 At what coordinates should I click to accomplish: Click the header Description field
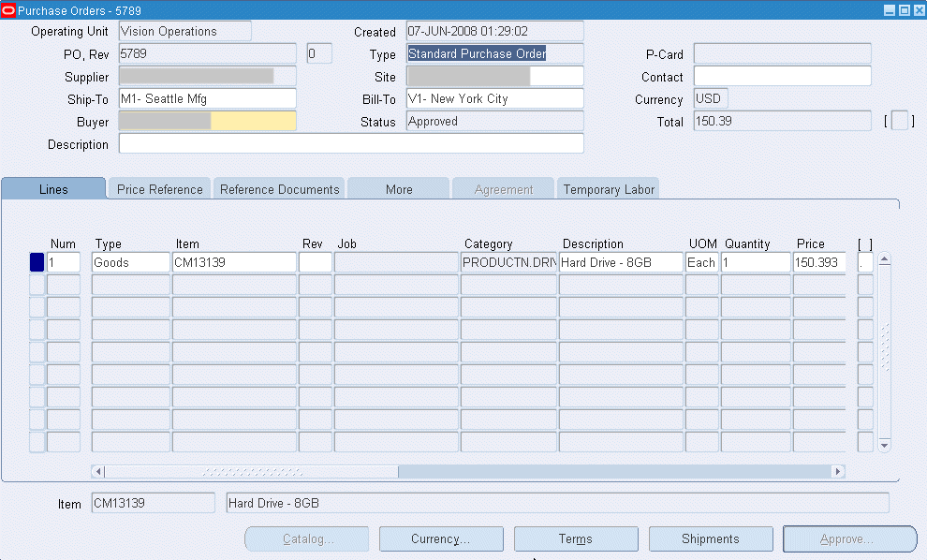coord(351,143)
